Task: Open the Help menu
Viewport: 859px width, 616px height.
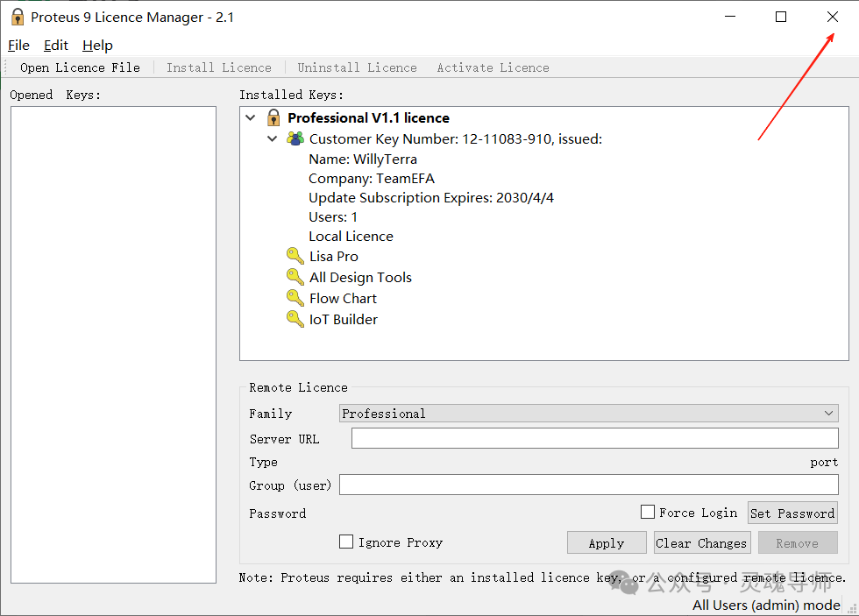Action: [x=97, y=45]
